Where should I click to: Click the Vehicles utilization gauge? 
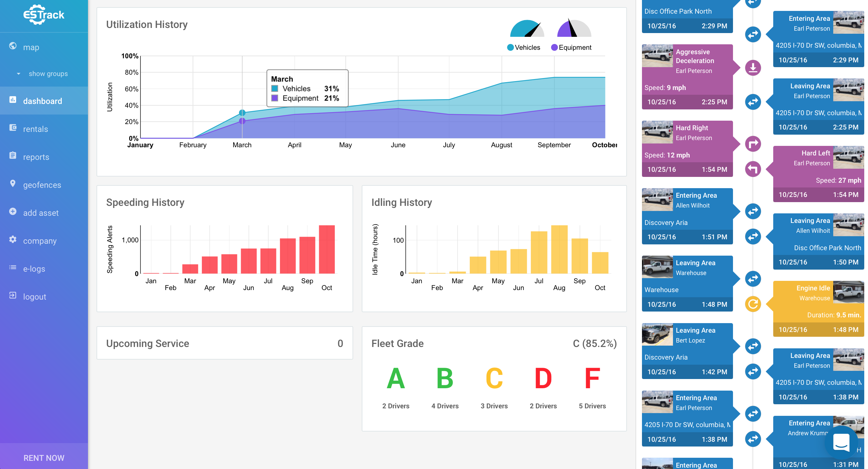[x=527, y=29]
